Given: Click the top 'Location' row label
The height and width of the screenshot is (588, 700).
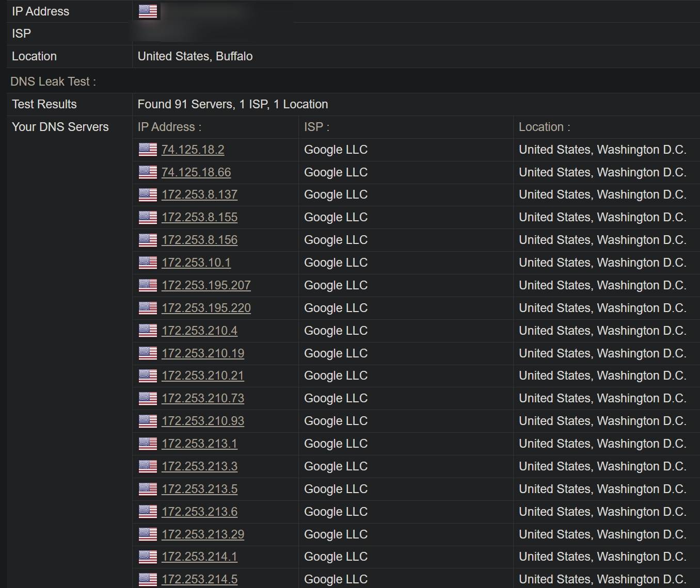Looking at the screenshot, I should click(x=35, y=56).
